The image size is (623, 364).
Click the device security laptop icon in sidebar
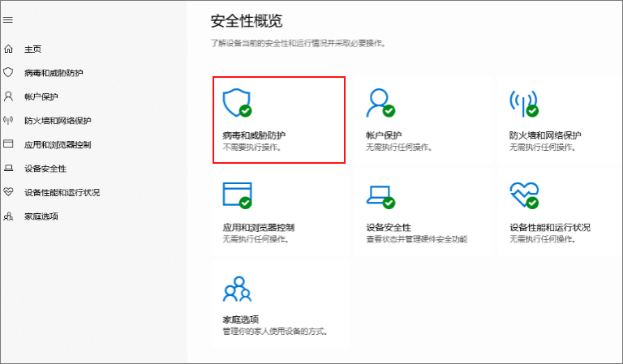(x=8, y=169)
